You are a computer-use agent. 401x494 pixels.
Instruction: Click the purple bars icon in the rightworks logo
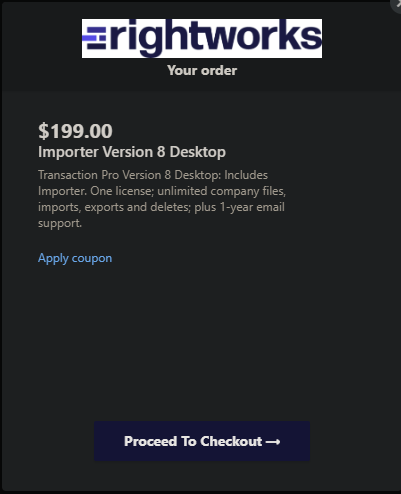click(94, 38)
